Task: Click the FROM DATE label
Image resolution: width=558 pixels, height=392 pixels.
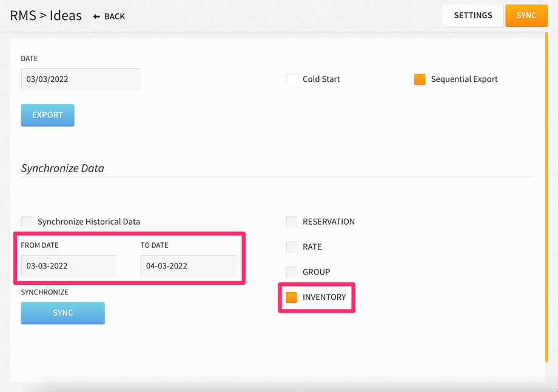Action: click(x=39, y=245)
